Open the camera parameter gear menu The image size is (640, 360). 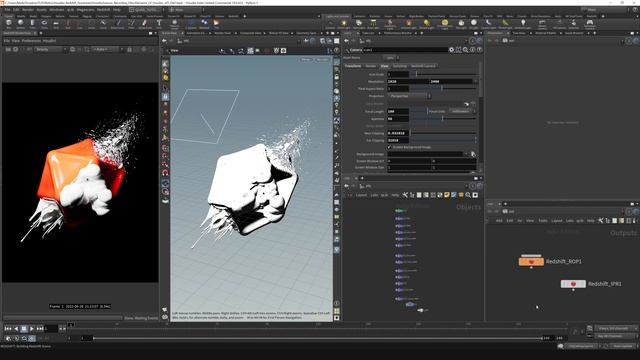pos(451,50)
